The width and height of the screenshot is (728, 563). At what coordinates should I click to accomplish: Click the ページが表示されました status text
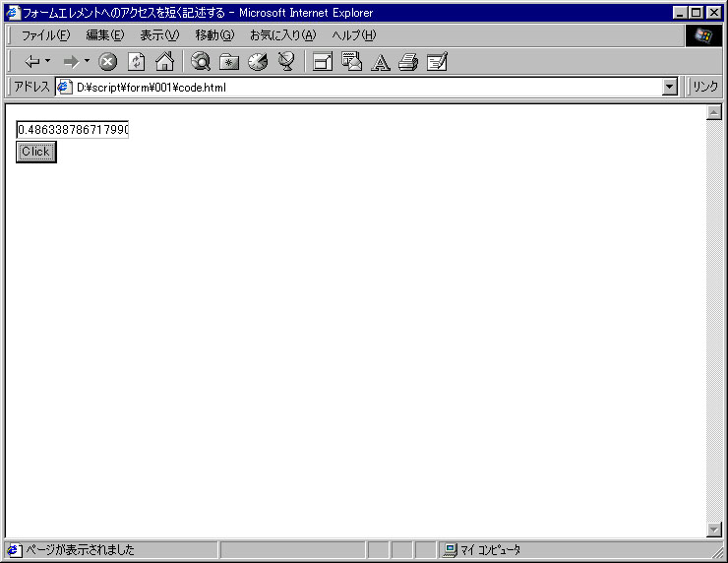click(x=80, y=550)
